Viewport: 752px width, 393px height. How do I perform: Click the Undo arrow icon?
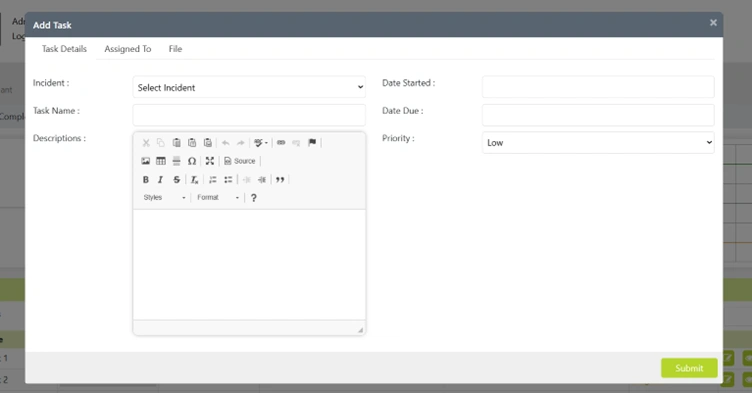click(x=225, y=143)
